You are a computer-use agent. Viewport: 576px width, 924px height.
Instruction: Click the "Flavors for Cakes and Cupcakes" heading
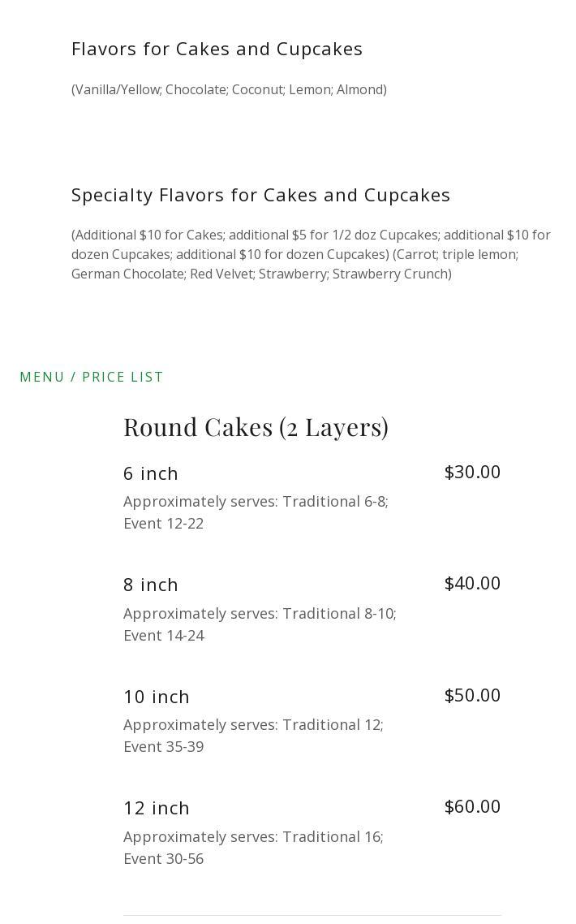tap(217, 49)
